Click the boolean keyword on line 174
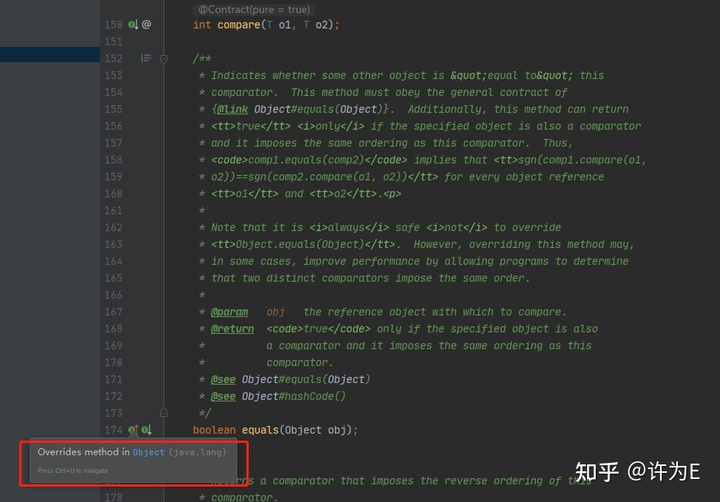The image size is (720, 502). coord(214,430)
